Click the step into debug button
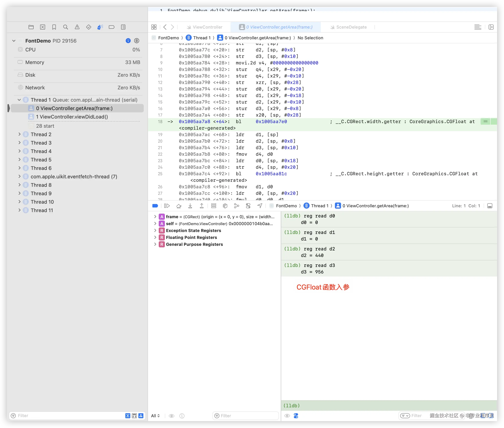Viewport: 504px width, 428px height. click(190, 206)
